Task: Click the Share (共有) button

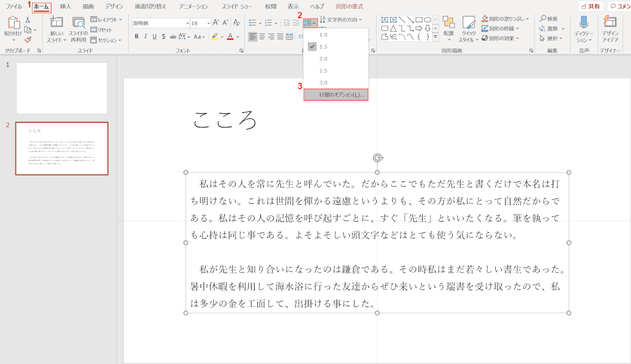Action: click(591, 6)
